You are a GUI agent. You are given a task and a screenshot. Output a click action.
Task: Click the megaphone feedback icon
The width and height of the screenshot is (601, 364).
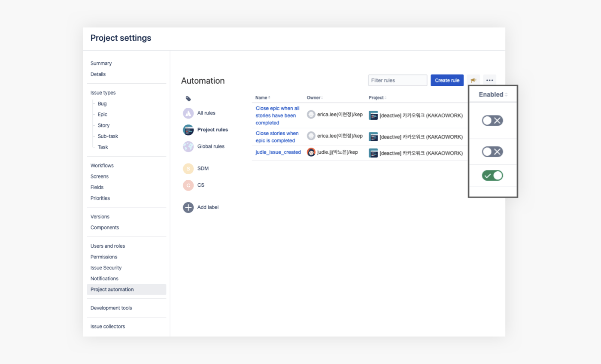[473, 80]
